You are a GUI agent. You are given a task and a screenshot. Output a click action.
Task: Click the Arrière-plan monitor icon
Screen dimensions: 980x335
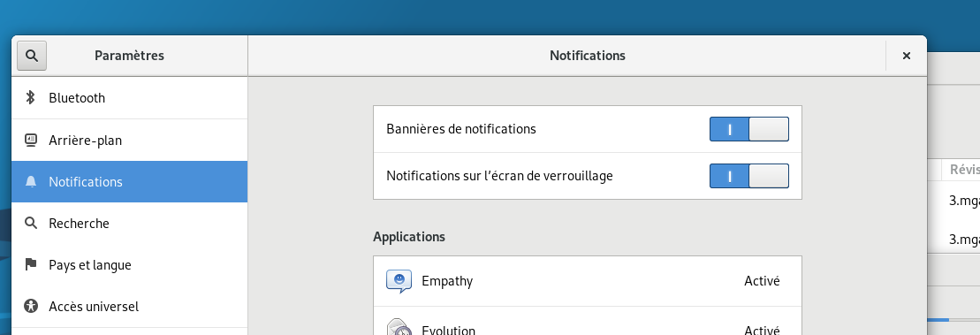tap(31, 140)
